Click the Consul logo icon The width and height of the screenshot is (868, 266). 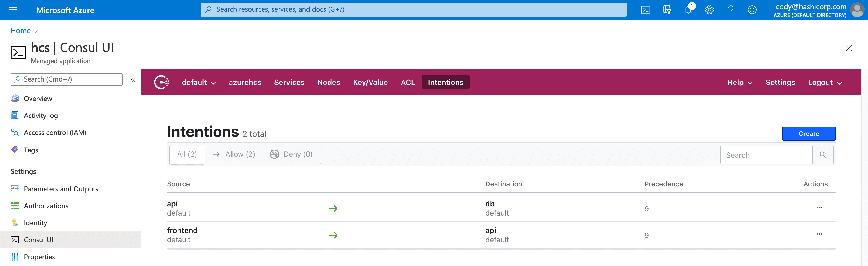click(x=161, y=82)
